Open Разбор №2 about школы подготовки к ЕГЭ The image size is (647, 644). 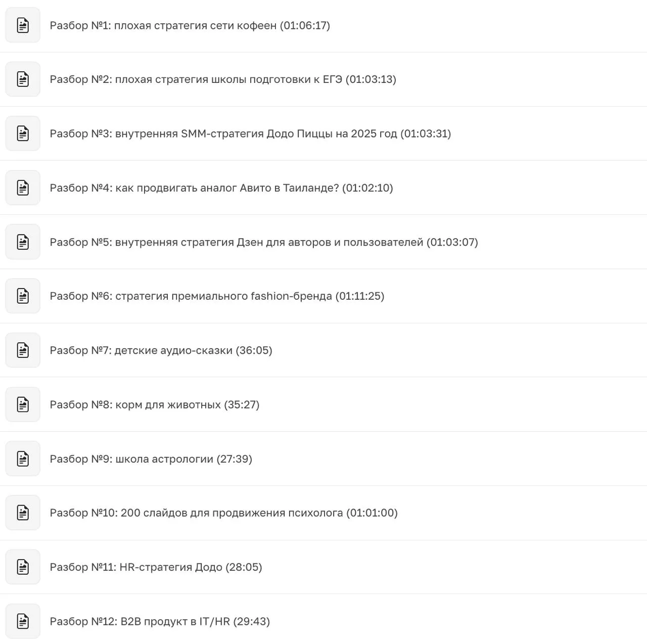(223, 79)
